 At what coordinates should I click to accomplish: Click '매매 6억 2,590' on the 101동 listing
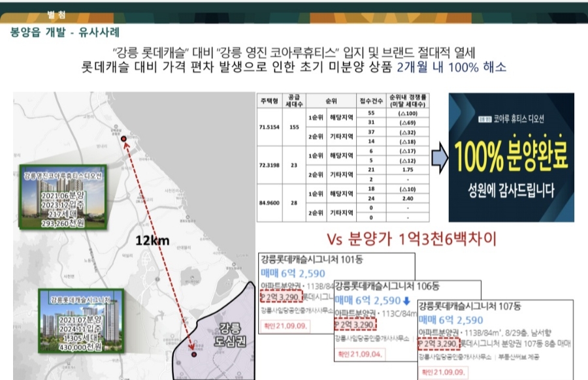click(293, 273)
